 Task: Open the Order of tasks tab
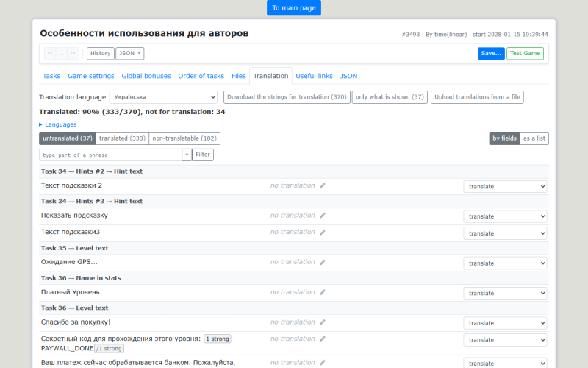[201, 76]
